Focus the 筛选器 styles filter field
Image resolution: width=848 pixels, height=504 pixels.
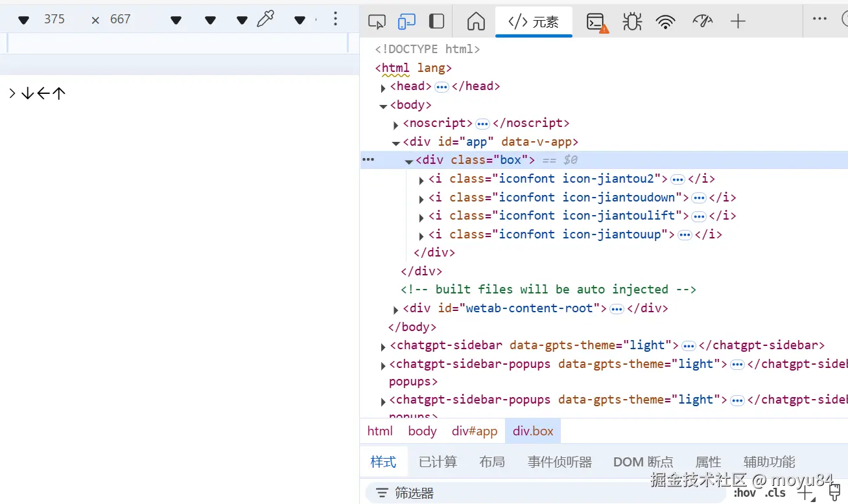[x=545, y=493]
